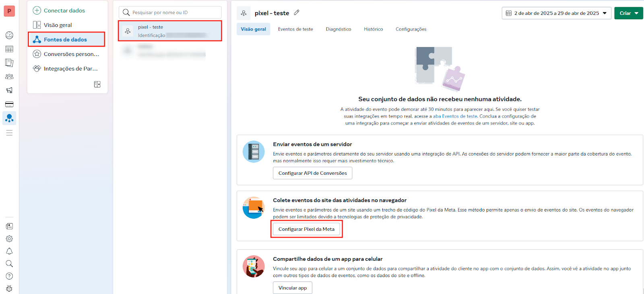
Task: Show notifications with the bell icon
Action: click(9, 251)
